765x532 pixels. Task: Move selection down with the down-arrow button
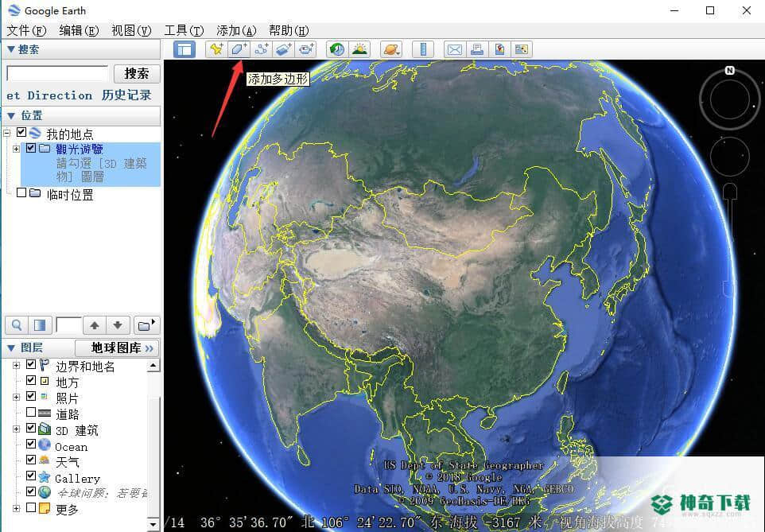[118, 325]
